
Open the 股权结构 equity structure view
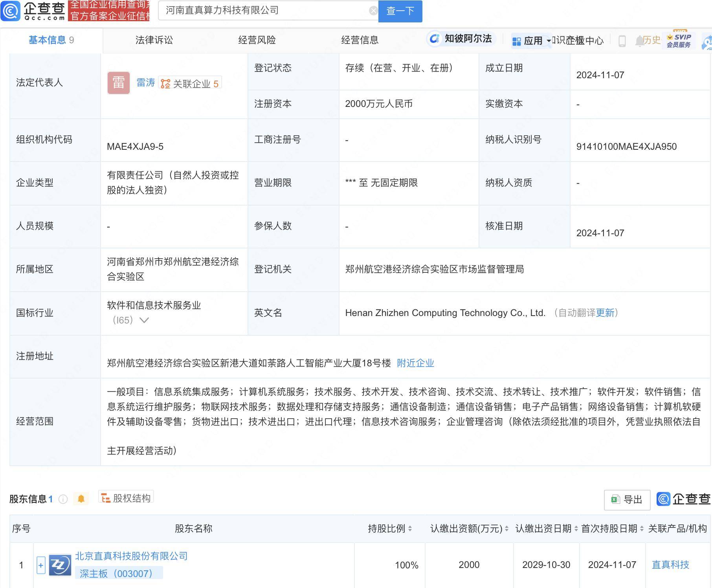126,498
